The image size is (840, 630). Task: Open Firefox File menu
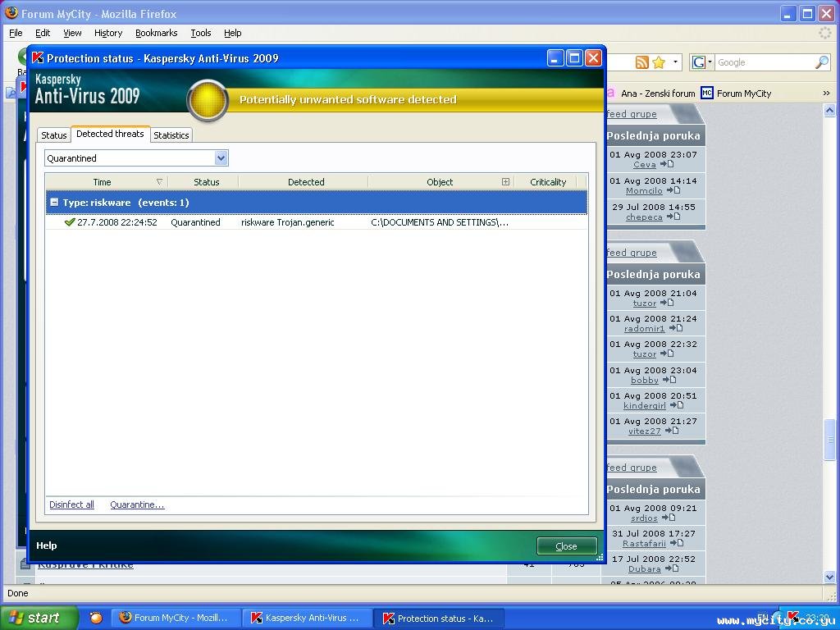pos(16,33)
